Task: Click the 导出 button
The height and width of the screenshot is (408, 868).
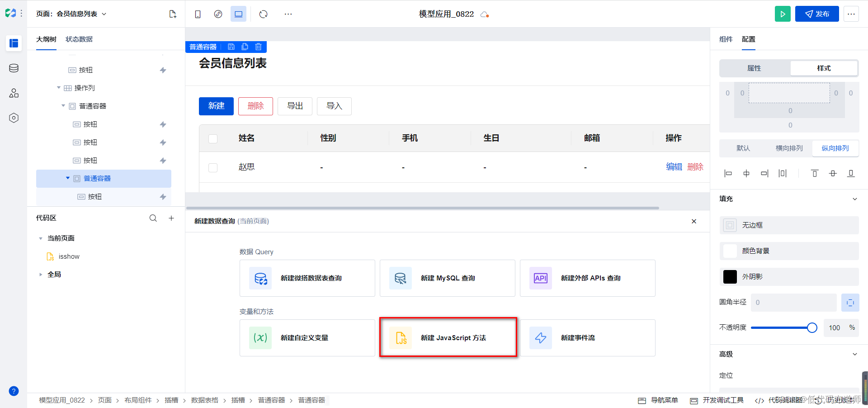Action: (295, 106)
